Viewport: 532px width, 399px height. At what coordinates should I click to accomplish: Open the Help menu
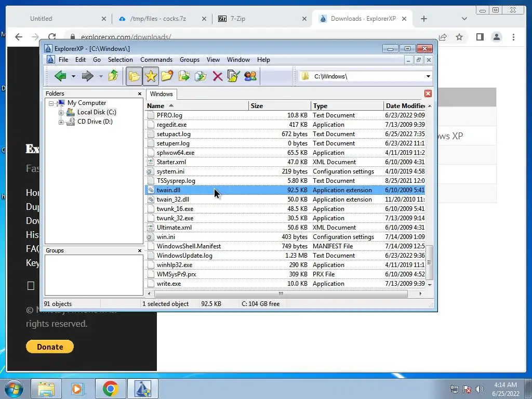263,60
